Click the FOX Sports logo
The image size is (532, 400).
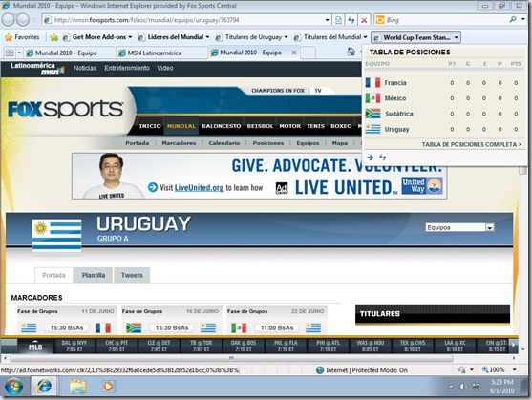[x=66, y=109]
